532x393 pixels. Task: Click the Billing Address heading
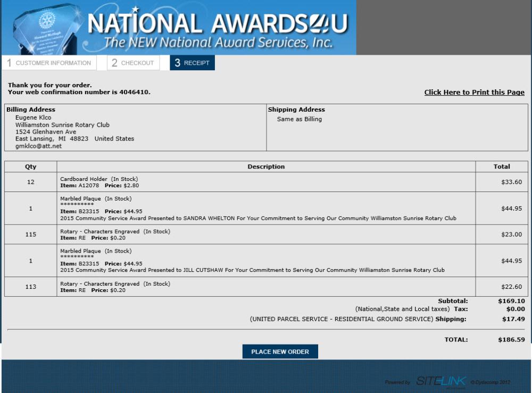(x=31, y=110)
